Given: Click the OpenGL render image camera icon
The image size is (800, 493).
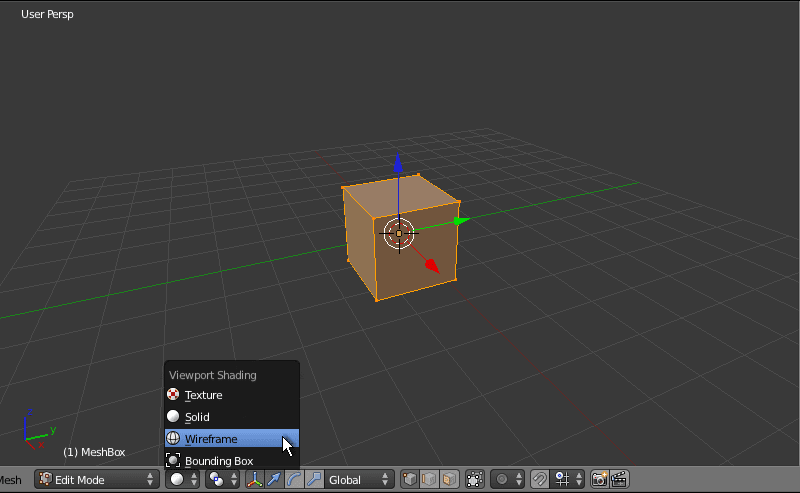Looking at the screenshot, I should point(599,480).
